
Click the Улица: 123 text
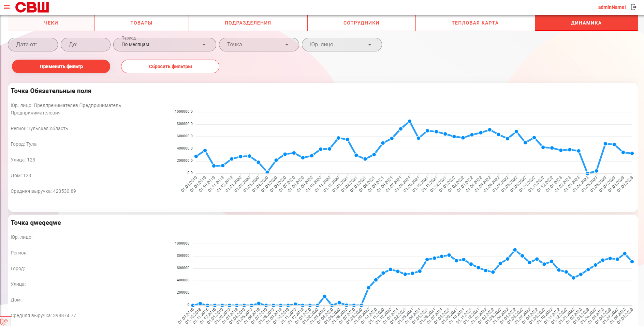pyautogui.click(x=23, y=160)
